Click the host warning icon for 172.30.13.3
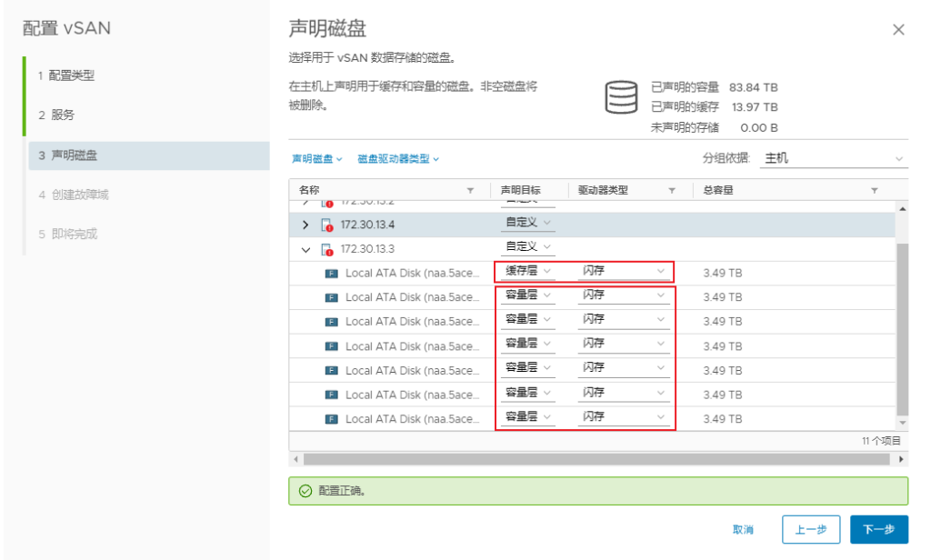The height and width of the screenshot is (560, 931). [x=327, y=249]
